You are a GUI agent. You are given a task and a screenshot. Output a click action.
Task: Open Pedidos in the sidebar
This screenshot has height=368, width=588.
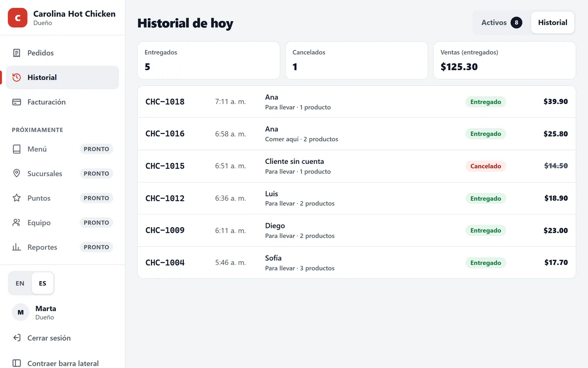pos(63,53)
